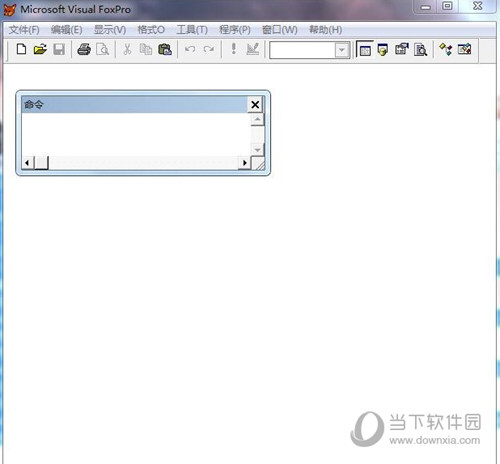Open the 程序(P) menu
500x464 pixels.
click(x=235, y=30)
